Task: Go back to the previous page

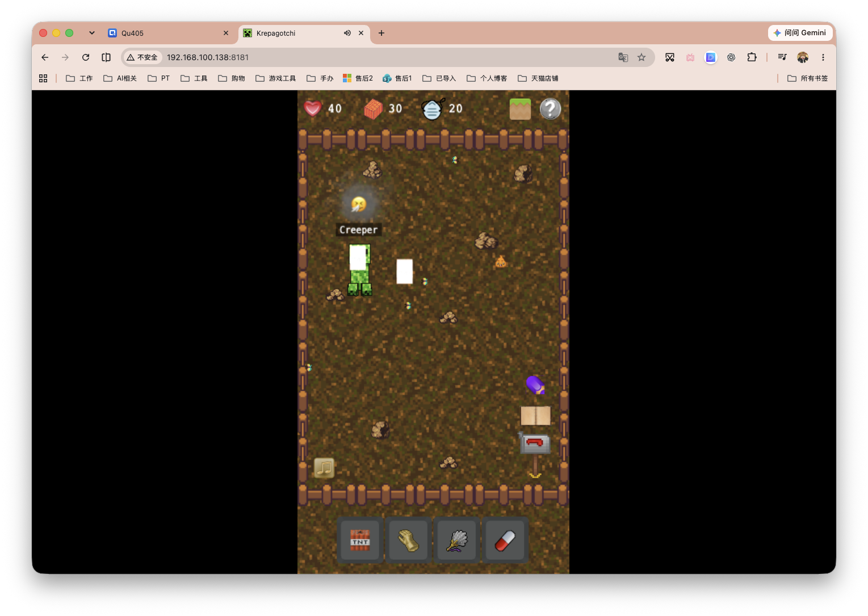Action: [x=45, y=57]
